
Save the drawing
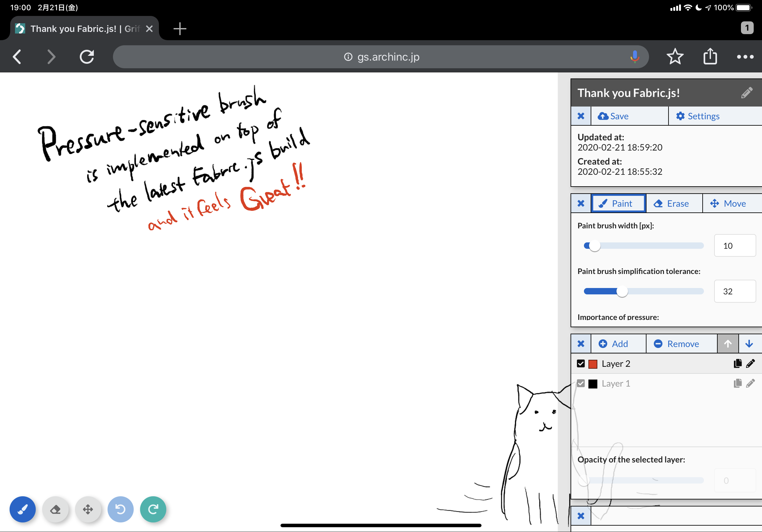629,116
